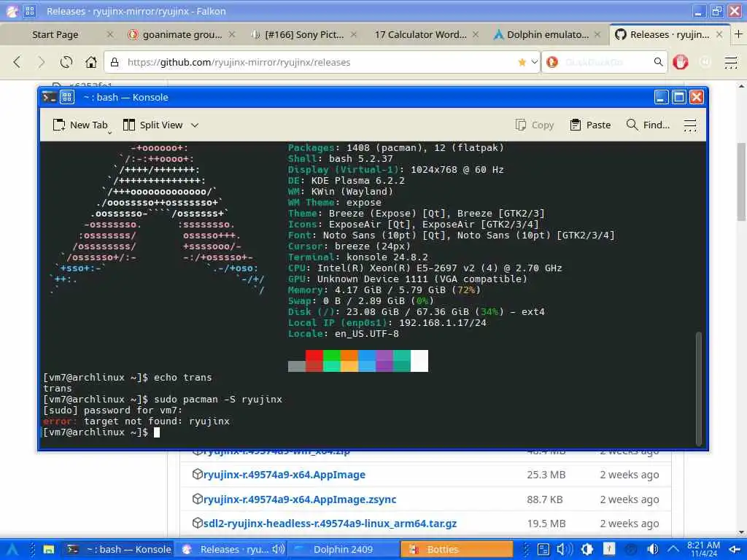Switch to the Dolphin emulator tab
747x560 pixels.
click(x=547, y=34)
